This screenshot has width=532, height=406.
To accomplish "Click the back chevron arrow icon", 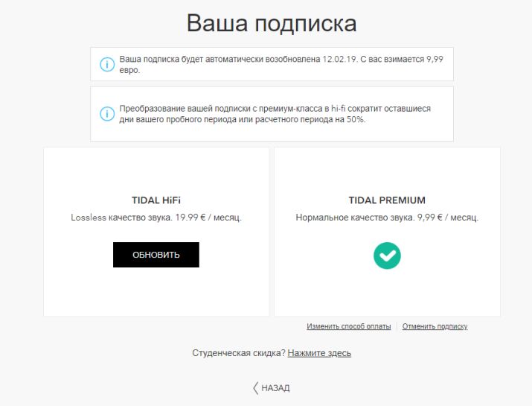I will pyautogui.click(x=255, y=388).
